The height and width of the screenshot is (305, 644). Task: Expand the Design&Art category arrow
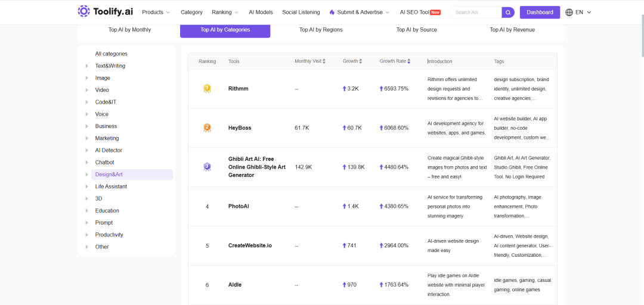pos(86,175)
